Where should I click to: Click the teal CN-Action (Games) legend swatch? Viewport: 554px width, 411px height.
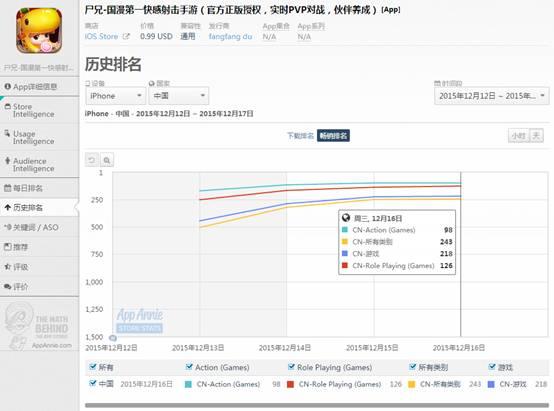point(188,384)
